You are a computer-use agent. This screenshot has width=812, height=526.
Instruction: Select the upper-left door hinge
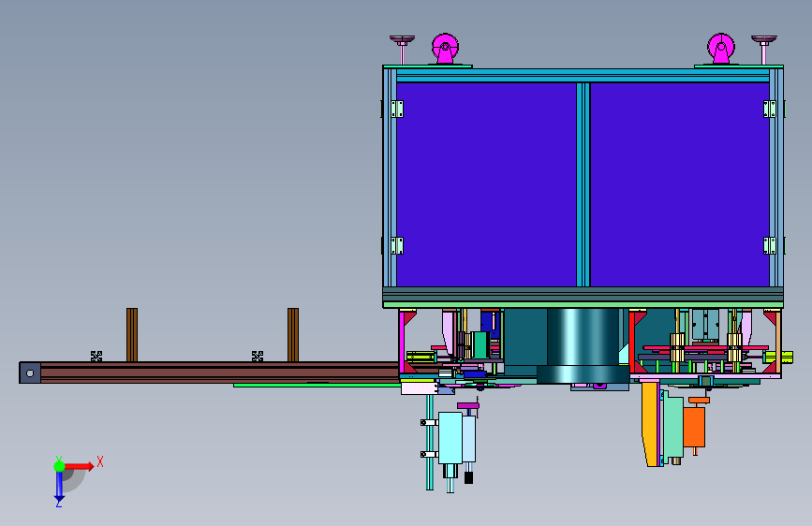(x=397, y=109)
